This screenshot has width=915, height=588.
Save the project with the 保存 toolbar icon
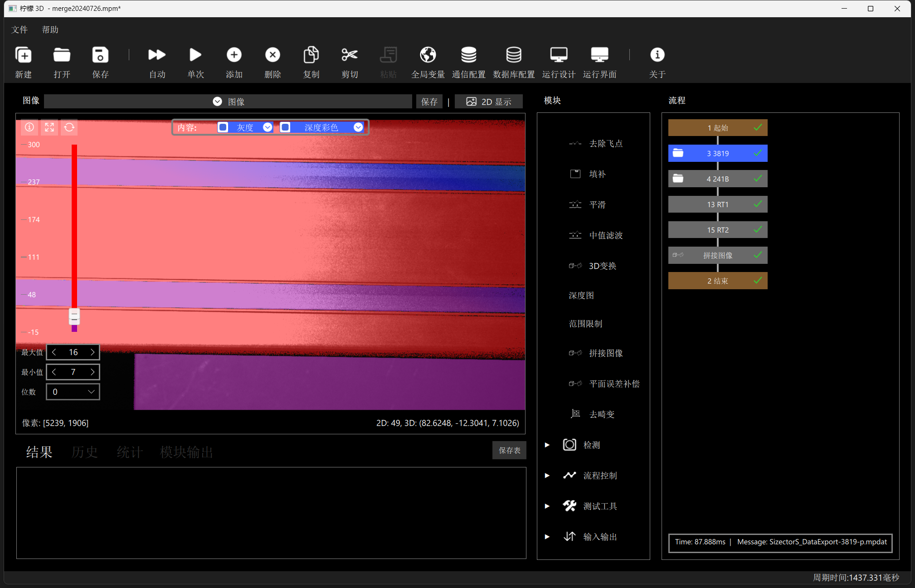100,55
